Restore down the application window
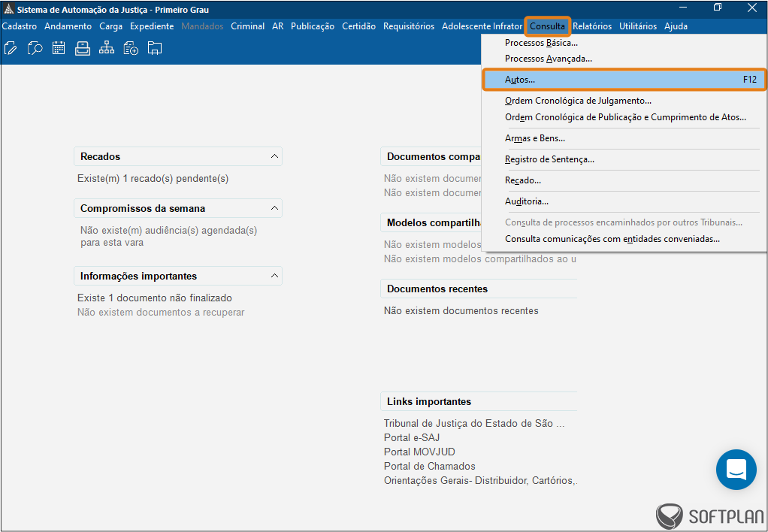 coord(718,8)
